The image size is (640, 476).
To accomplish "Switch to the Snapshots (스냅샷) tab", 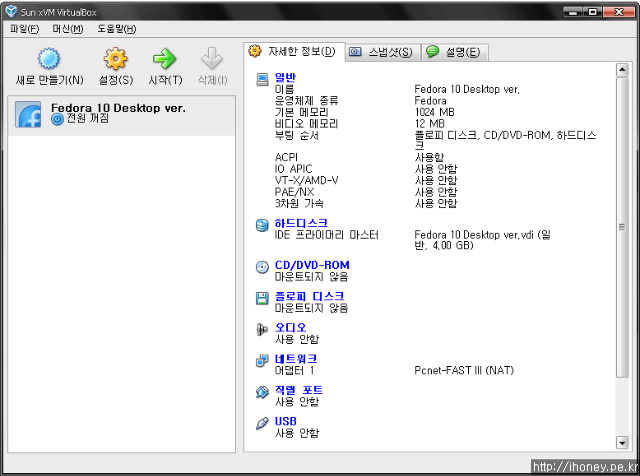I will coord(383,52).
